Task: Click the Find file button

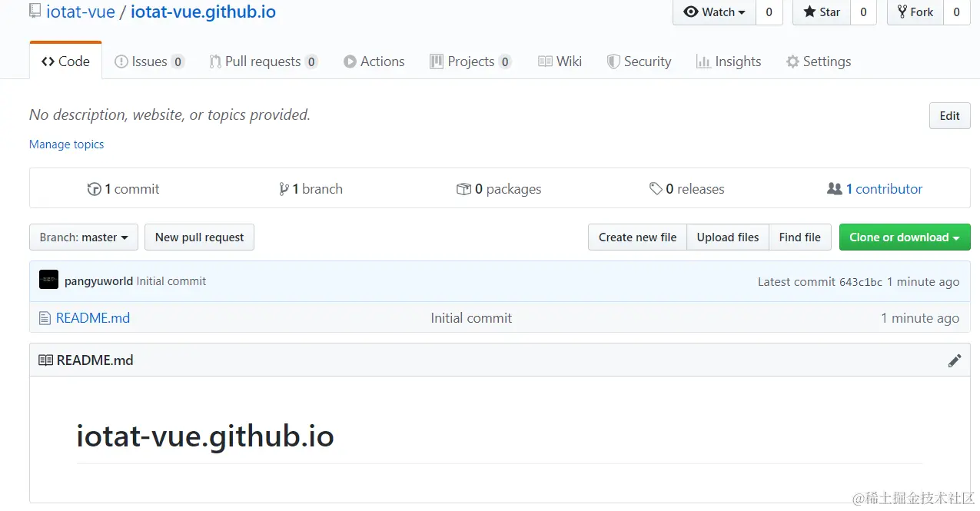Action: point(799,237)
